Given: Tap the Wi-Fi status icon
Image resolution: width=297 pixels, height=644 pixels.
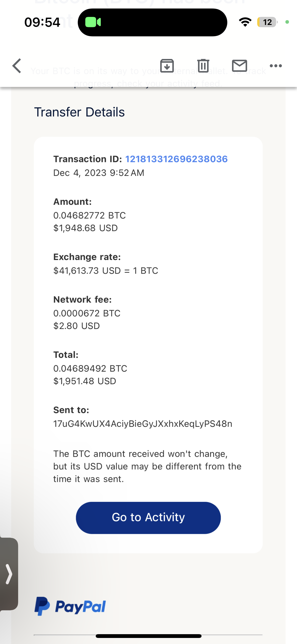Looking at the screenshot, I should (245, 22).
